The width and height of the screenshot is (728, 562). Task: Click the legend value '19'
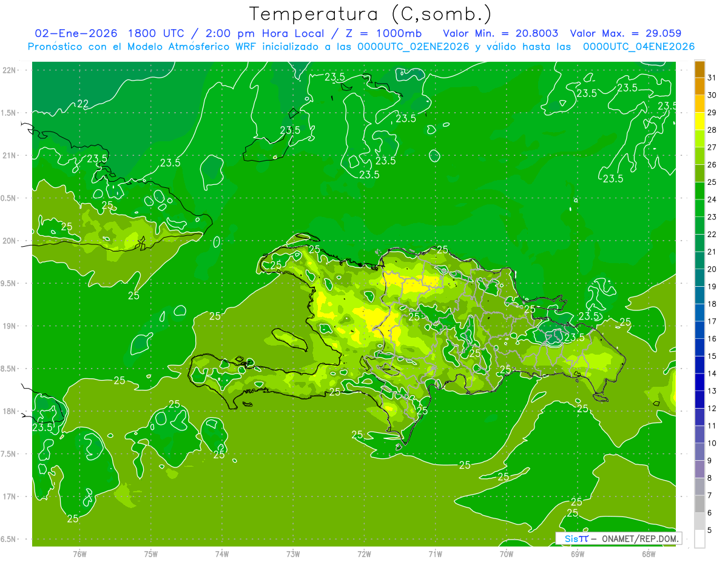pyautogui.click(x=712, y=287)
